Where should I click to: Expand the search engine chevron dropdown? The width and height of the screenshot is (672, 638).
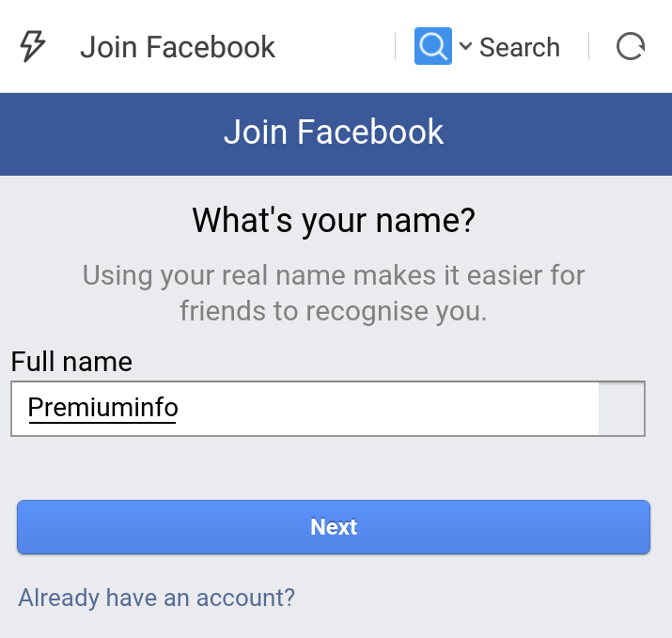(x=465, y=45)
